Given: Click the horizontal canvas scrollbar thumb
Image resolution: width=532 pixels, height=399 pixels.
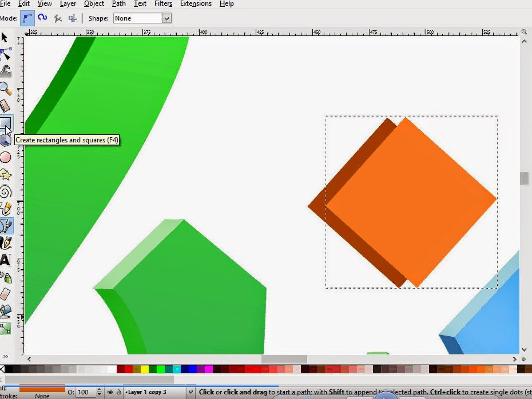Looking at the screenshot, I should pyautogui.click(x=284, y=359).
